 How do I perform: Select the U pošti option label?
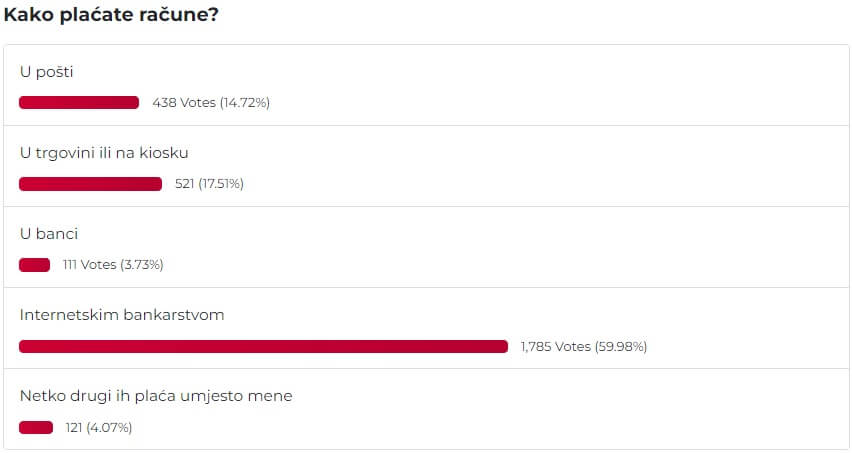(x=46, y=72)
